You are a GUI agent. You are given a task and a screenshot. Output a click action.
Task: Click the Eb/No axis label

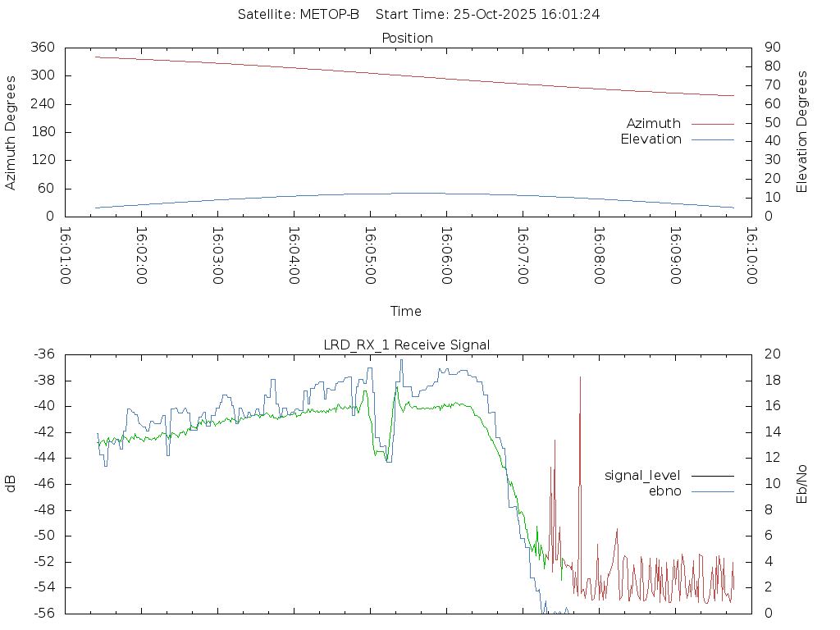(x=802, y=483)
